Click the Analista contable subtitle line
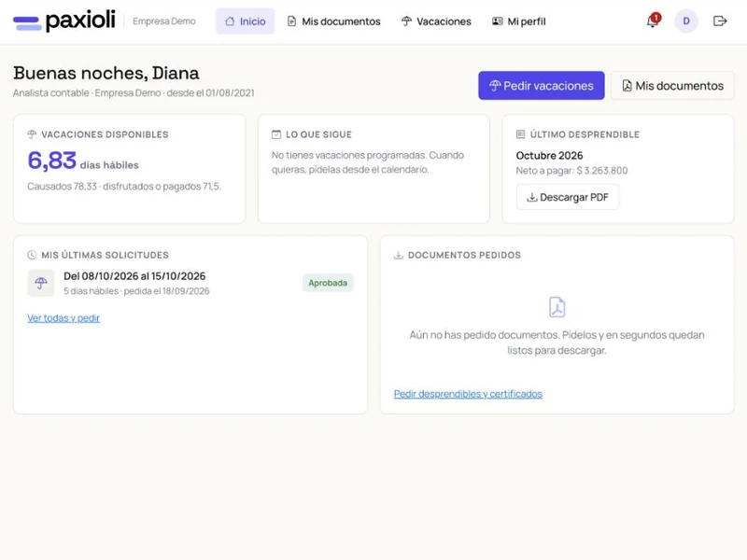Screen dimensions: 747x560 (x=134, y=92)
